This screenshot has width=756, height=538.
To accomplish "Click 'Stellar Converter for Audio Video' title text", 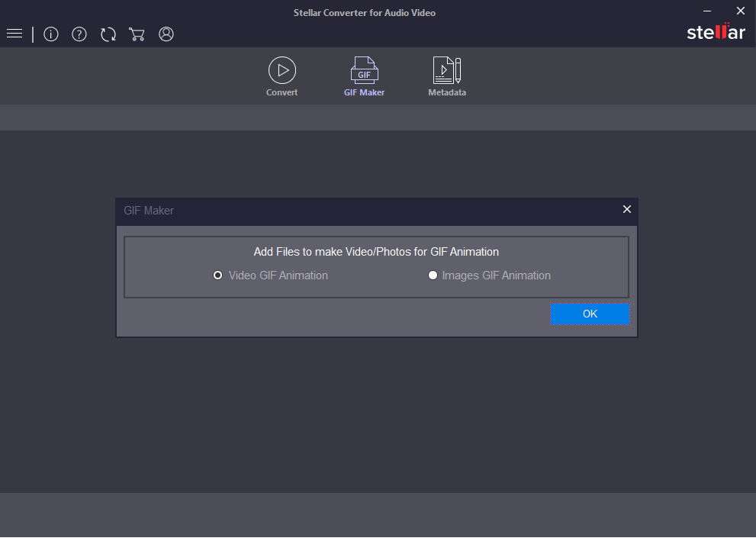I will (365, 13).
